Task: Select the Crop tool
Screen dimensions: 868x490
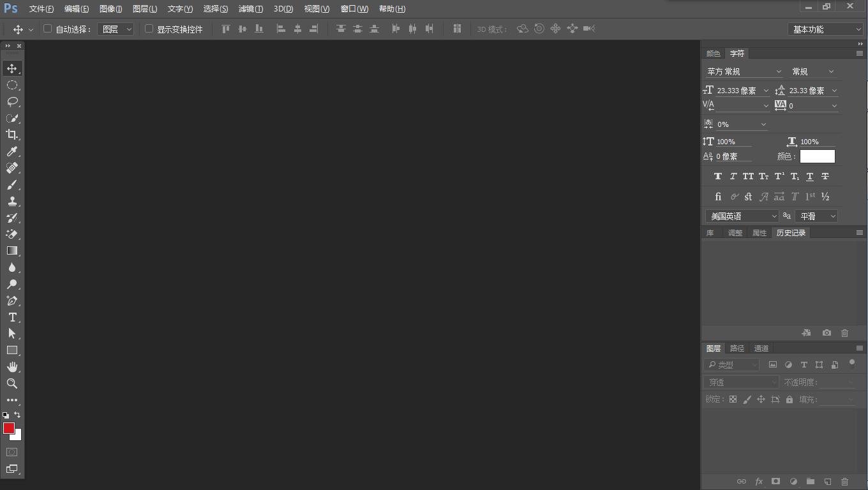Action: coord(12,135)
